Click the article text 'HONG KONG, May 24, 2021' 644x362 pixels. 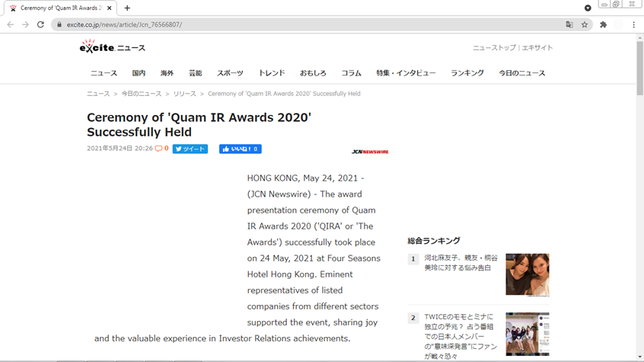pyautogui.click(x=302, y=178)
